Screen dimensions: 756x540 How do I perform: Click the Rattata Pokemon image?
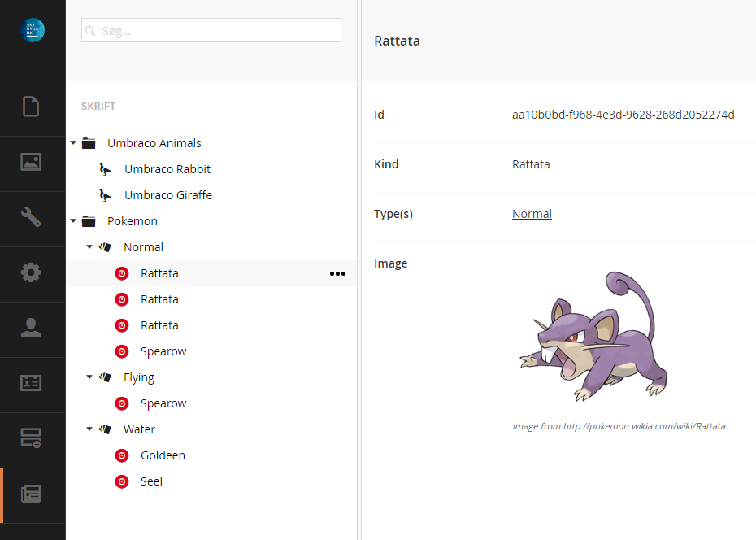tap(593, 336)
